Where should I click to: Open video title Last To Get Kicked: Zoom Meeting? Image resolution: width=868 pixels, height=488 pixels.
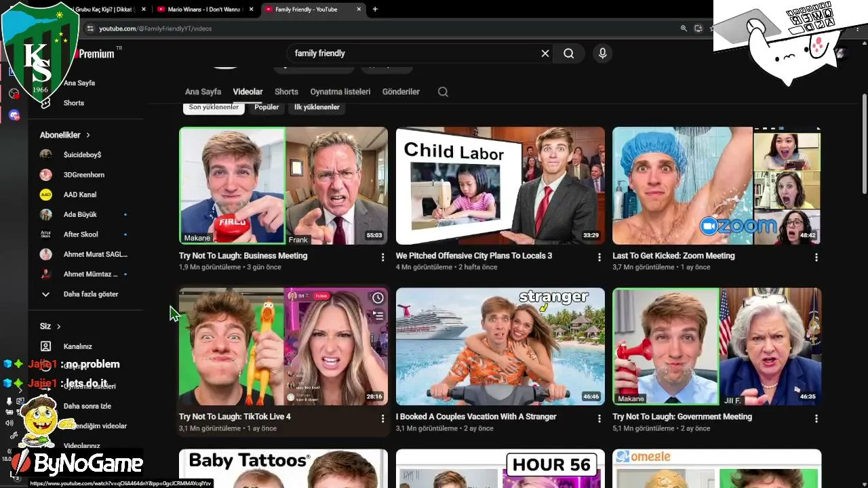673,256
